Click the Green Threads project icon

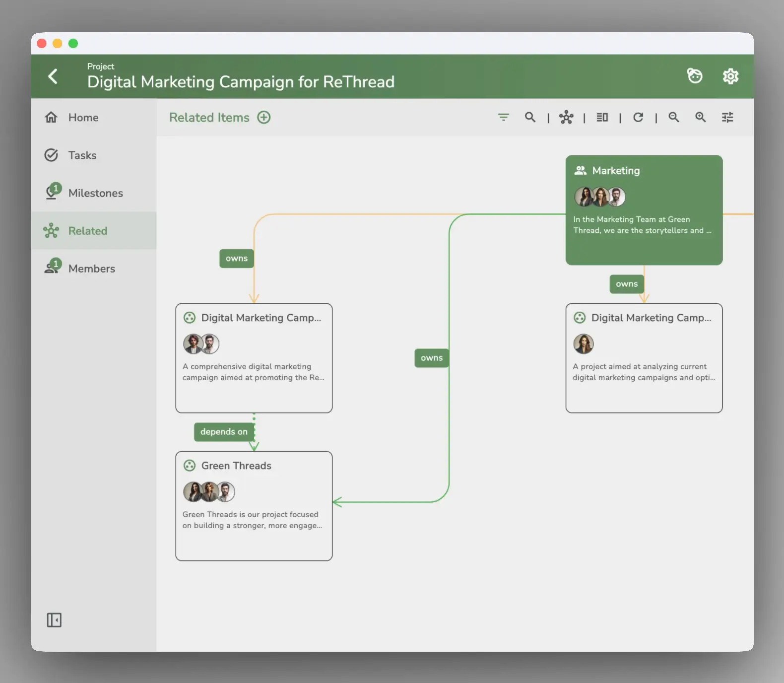(190, 466)
